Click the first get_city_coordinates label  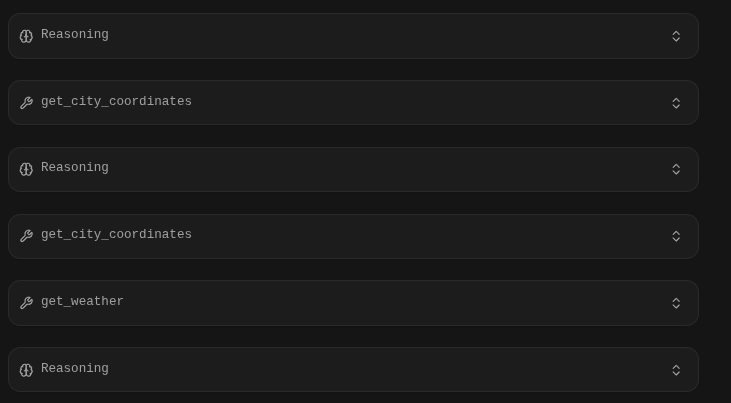point(116,102)
